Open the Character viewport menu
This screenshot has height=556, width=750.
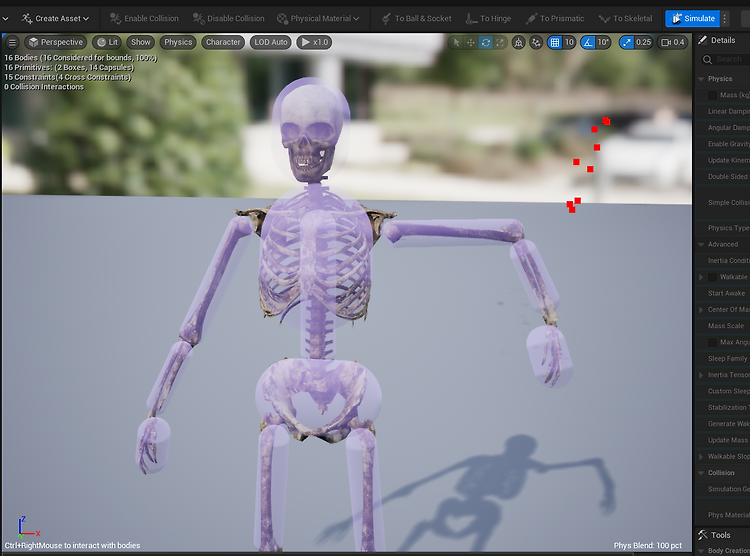tap(223, 43)
